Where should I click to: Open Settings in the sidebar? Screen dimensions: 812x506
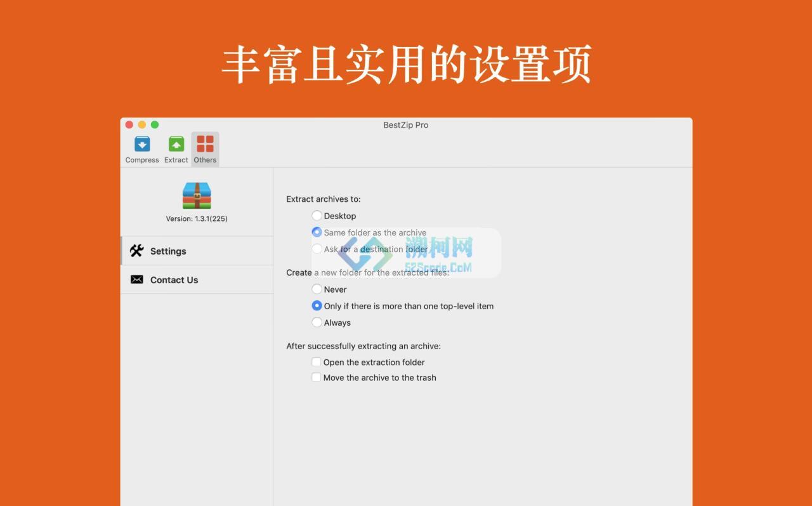pos(197,251)
